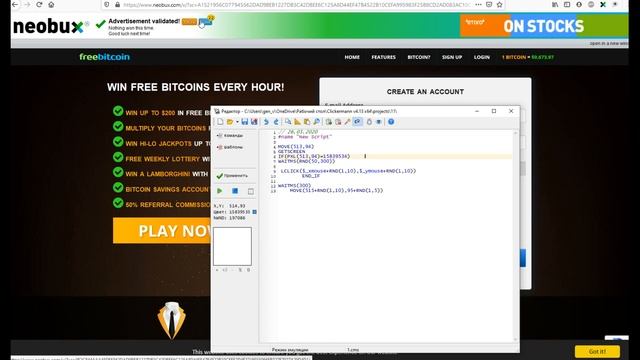
Task: Toggle the highlighted link toolbar button
Action: 358,122
